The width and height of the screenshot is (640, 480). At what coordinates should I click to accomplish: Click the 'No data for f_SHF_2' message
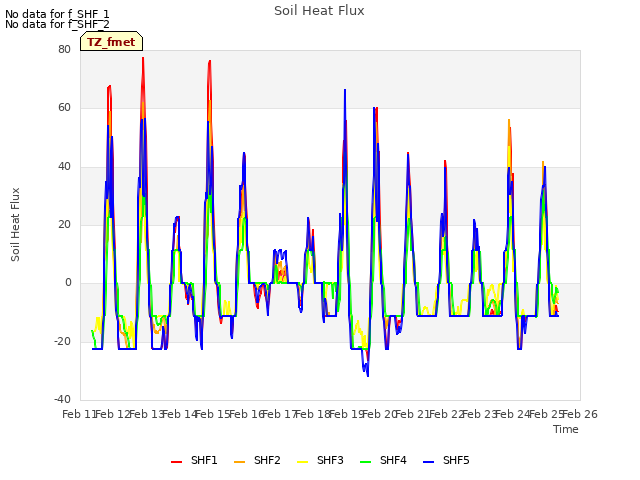[57, 24]
